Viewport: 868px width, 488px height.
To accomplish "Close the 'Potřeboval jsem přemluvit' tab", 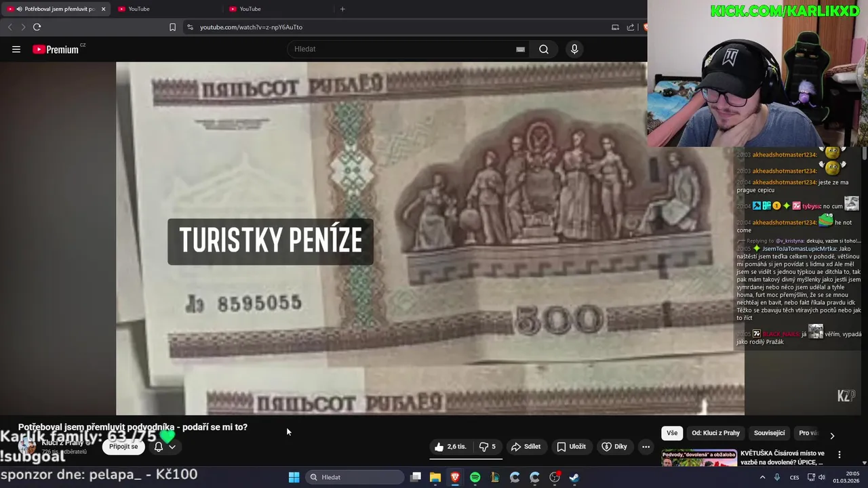I will click(x=103, y=9).
